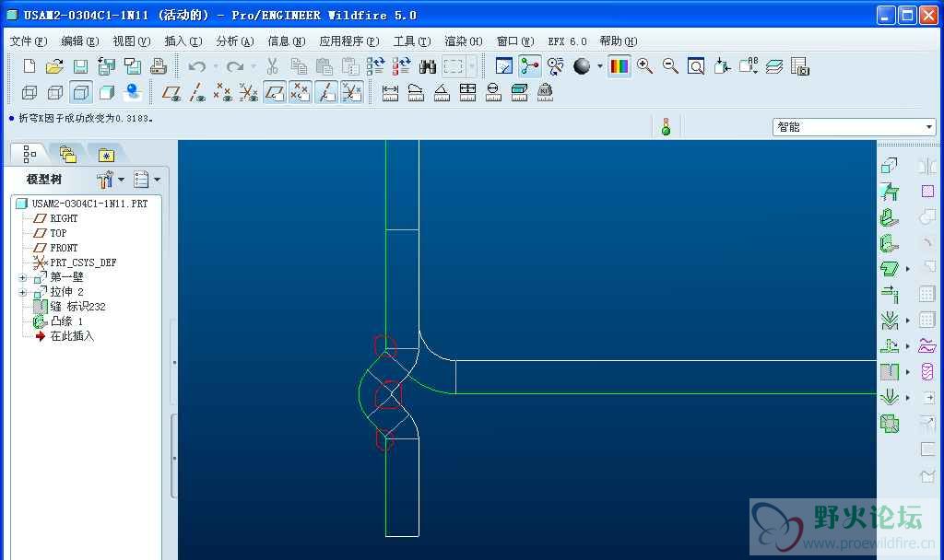
Task: Open the 视图(V) menu
Action: point(132,41)
